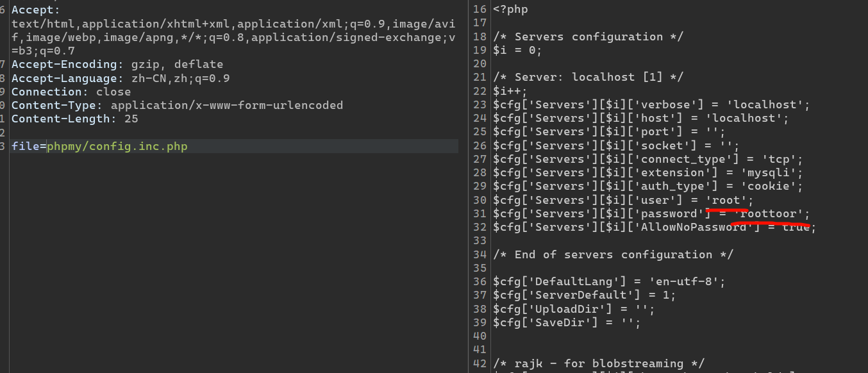Click the 'host' server setting line
868x373 pixels.
[x=640, y=119]
